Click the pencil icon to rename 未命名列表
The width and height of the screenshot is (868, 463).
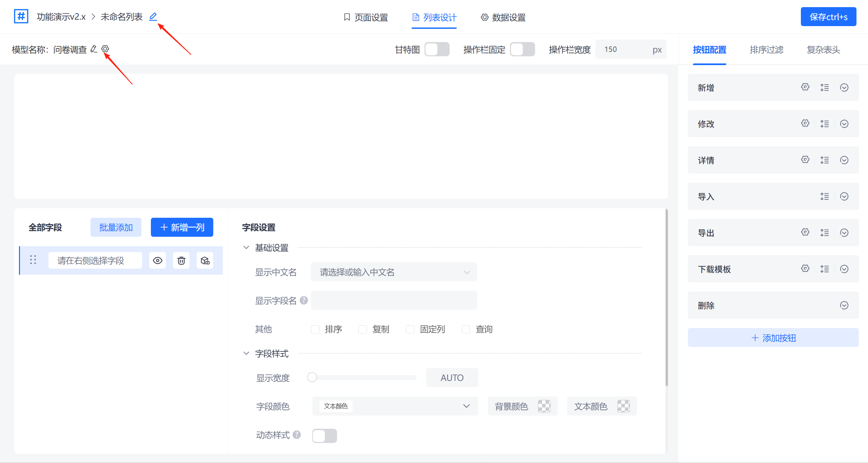(x=153, y=16)
